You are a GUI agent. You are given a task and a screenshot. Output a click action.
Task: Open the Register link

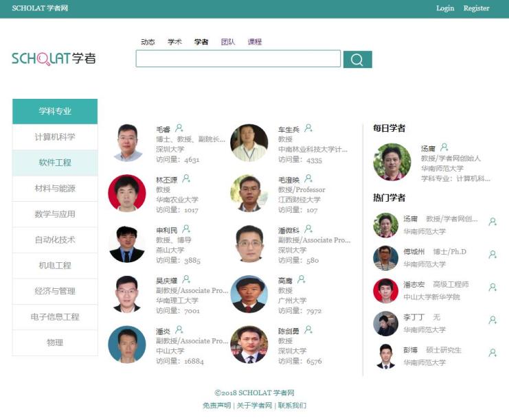click(x=476, y=8)
